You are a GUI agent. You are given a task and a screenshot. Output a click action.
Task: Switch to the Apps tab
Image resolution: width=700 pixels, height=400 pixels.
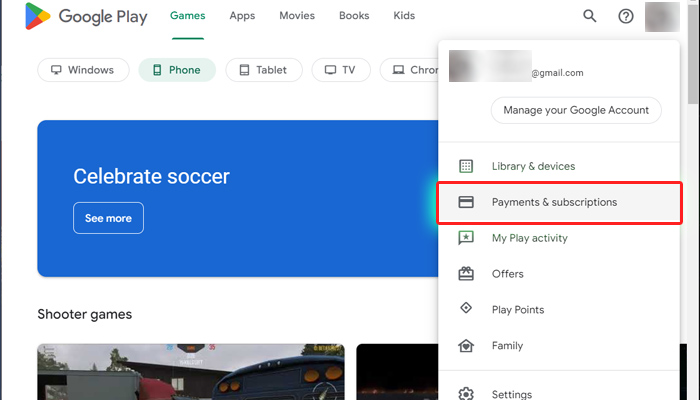(x=242, y=16)
